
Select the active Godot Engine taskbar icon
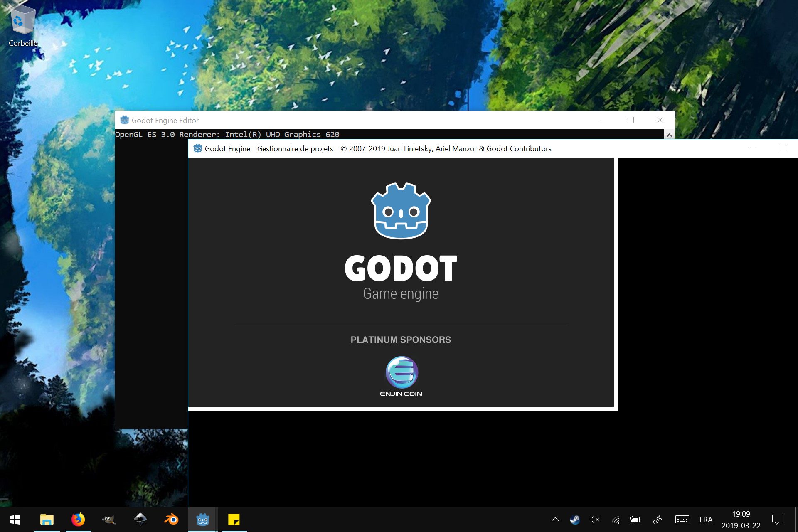tap(202, 519)
